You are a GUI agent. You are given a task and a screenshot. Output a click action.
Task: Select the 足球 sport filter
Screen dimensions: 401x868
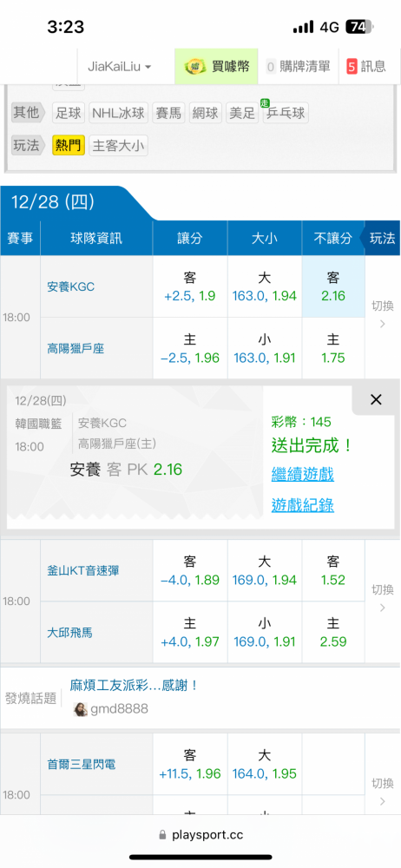coord(69,114)
